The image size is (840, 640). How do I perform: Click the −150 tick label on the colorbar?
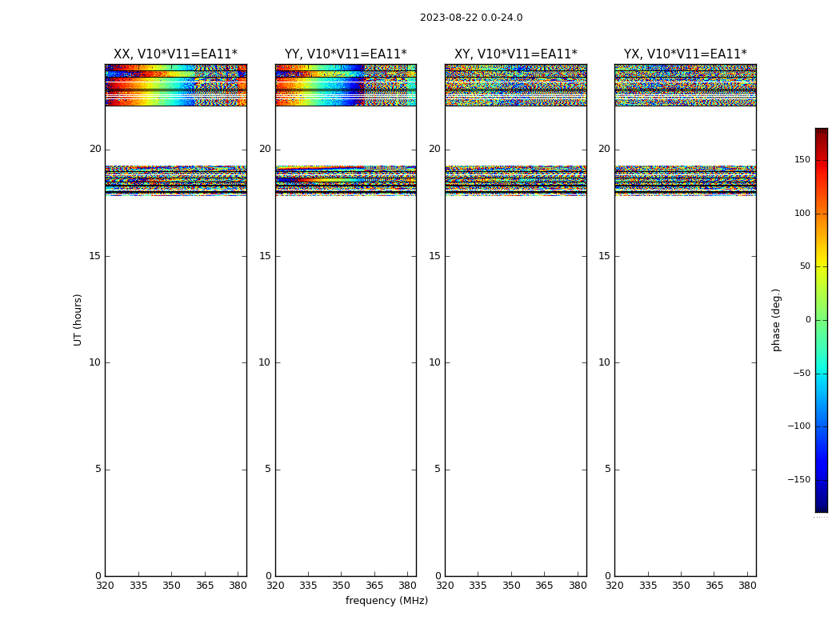(798, 479)
